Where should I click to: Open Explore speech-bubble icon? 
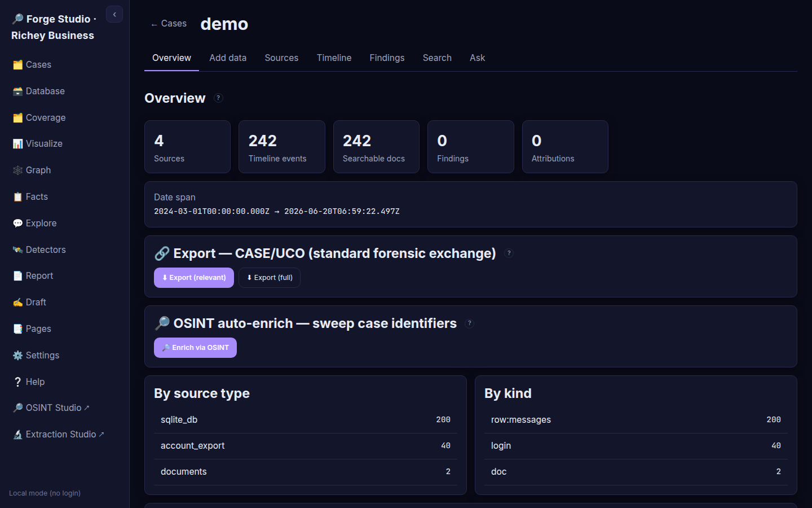[x=17, y=224]
